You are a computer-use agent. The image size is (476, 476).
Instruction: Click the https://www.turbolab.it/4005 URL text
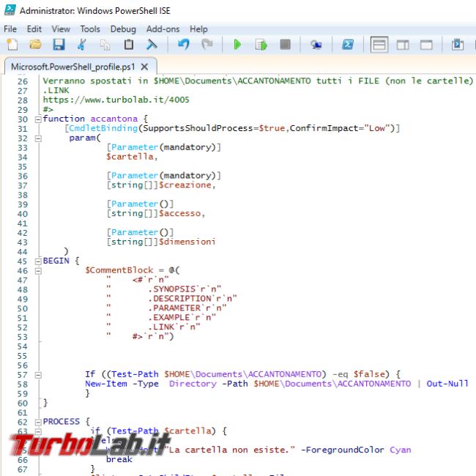coord(116,100)
